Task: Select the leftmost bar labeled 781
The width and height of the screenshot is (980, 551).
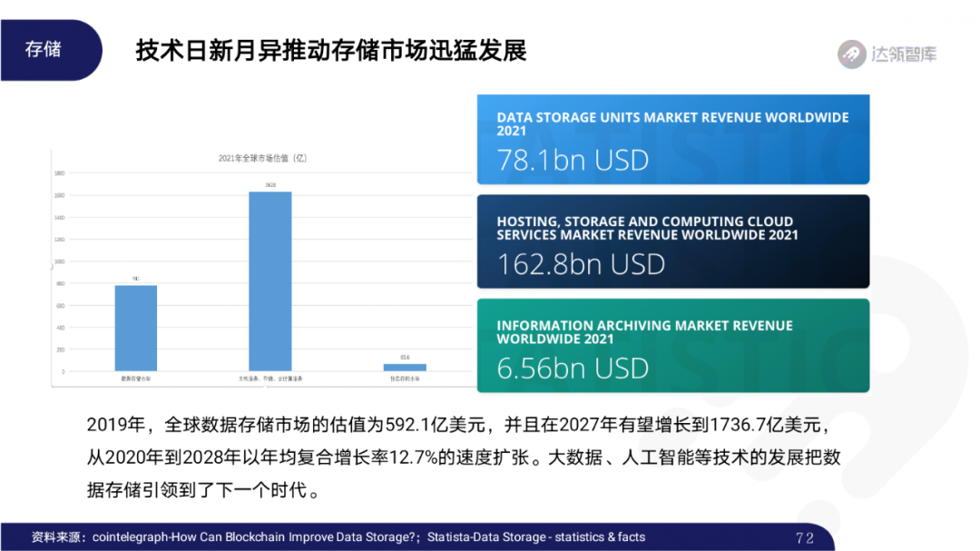Action: click(x=134, y=330)
